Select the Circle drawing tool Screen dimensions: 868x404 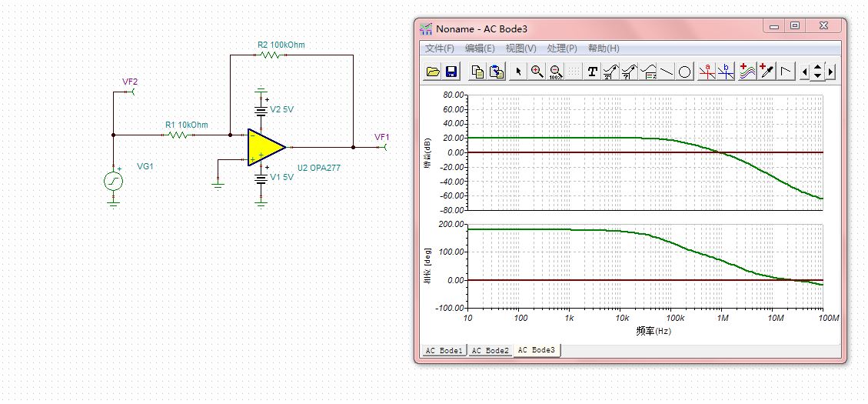(x=685, y=72)
